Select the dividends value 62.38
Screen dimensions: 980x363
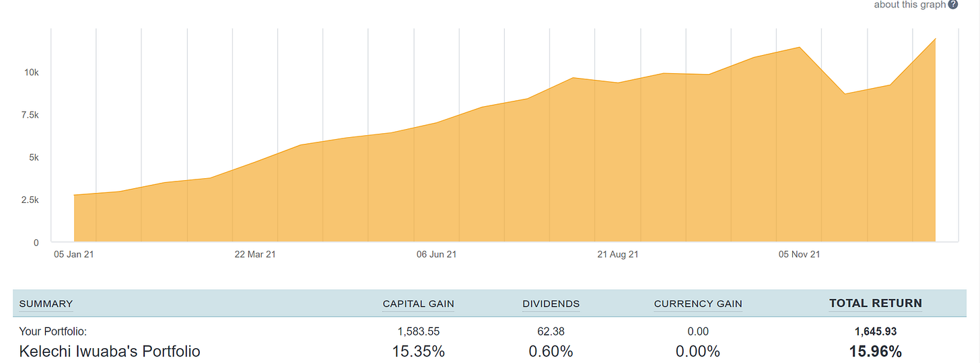(x=551, y=331)
